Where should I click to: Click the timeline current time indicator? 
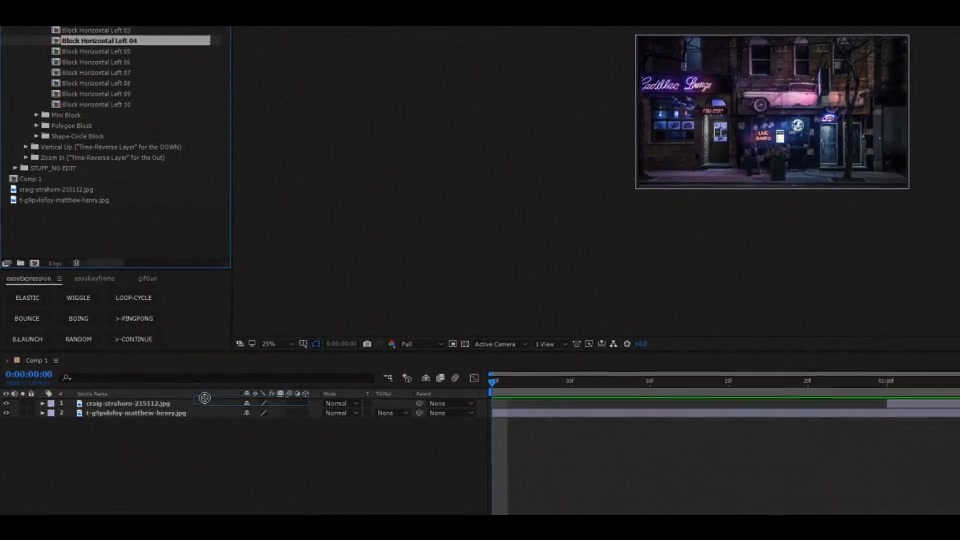(492, 381)
